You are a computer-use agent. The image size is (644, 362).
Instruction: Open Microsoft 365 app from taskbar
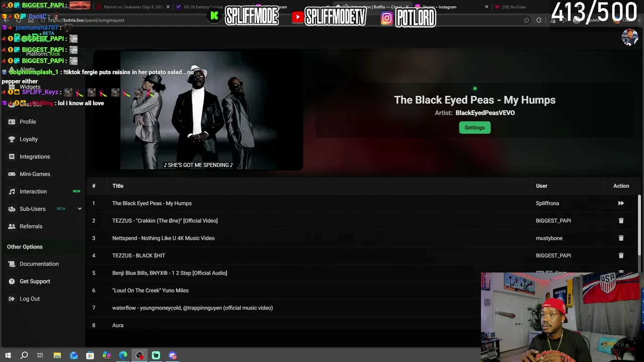[107, 355]
